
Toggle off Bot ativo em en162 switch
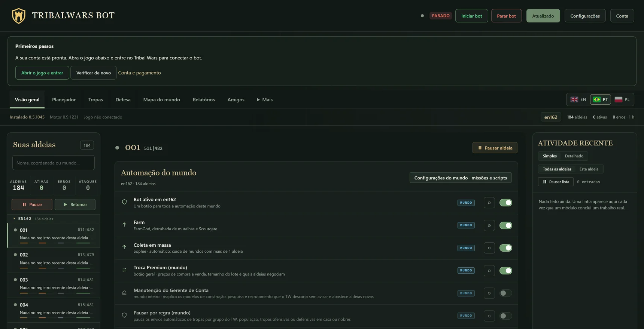tap(505, 203)
